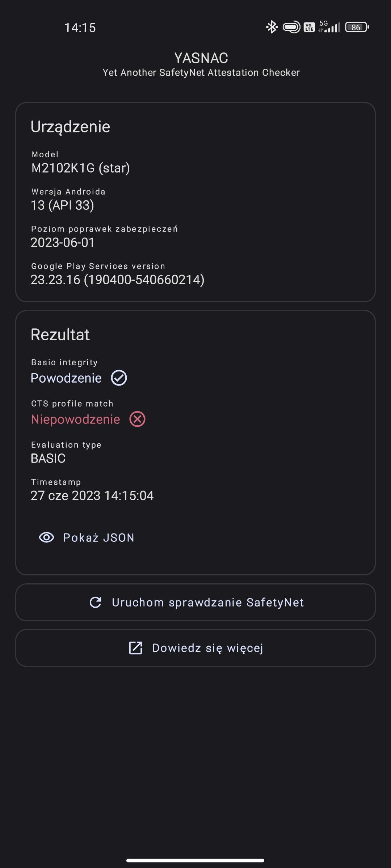
Task: Tap the 5G signal strength icon
Action: [330, 27]
